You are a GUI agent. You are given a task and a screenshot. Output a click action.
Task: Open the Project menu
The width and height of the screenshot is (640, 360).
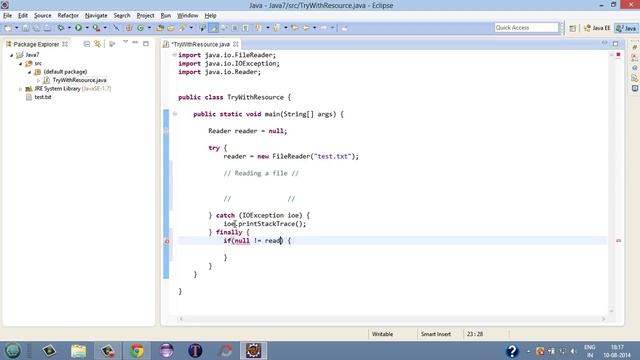(x=145, y=16)
